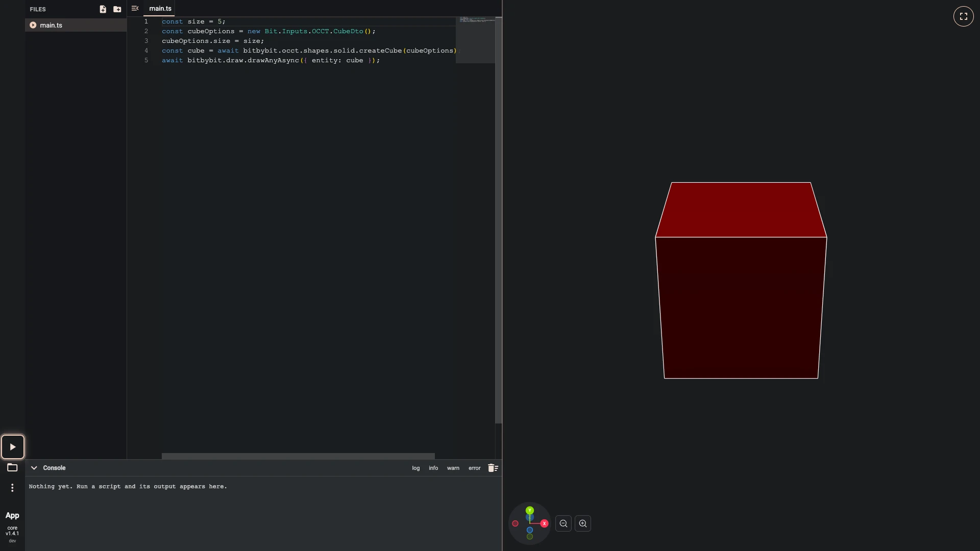Click the v1.4.1 version label
This screenshot has width=980, height=551.
coord(12,534)
